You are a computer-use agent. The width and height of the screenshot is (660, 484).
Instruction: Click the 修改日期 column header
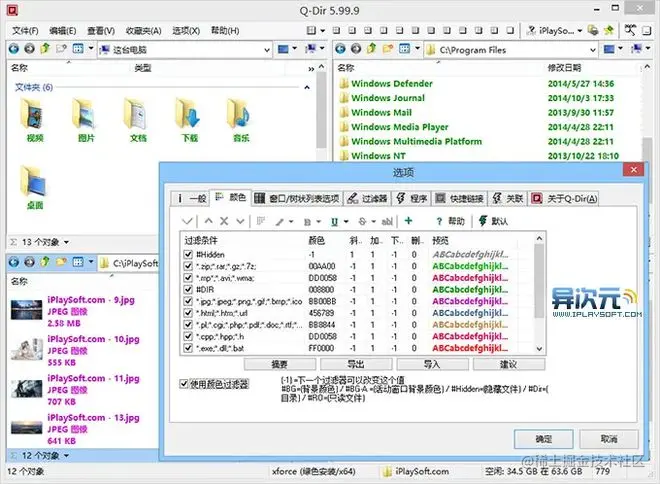(x=564, y=67)
